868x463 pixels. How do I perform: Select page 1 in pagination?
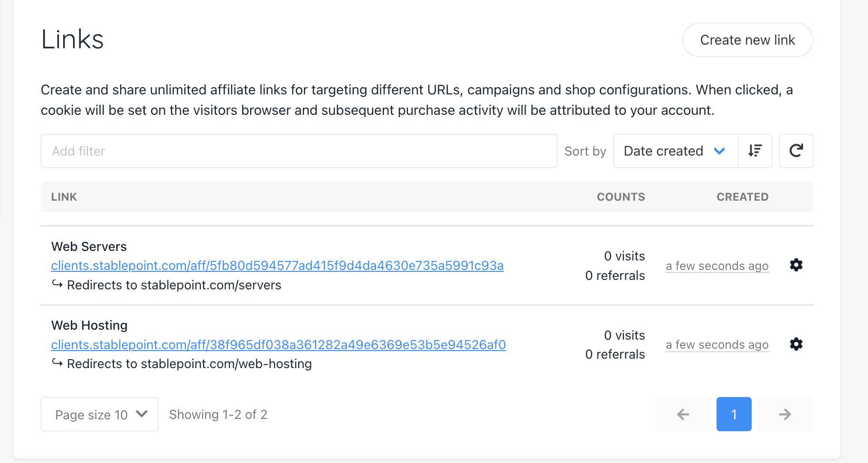pyautogui.click(x=734, y=414)
